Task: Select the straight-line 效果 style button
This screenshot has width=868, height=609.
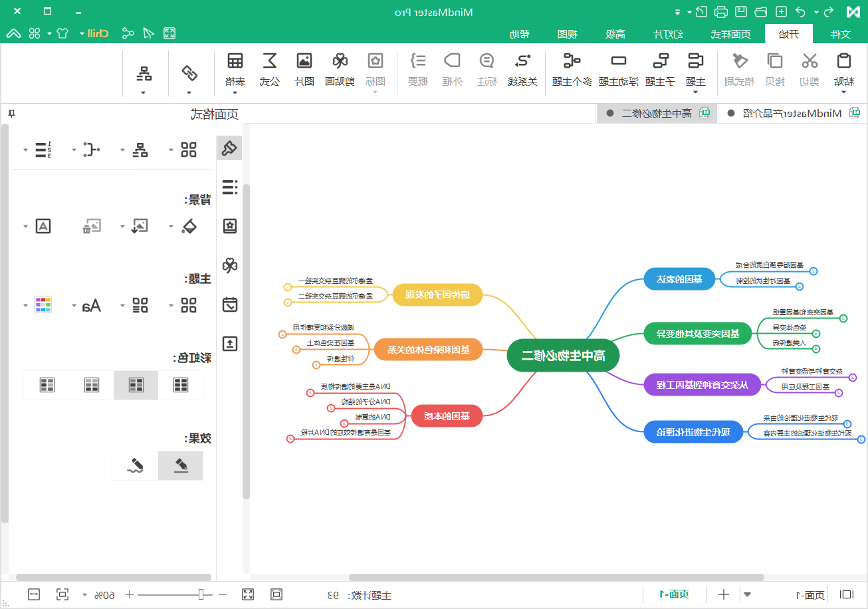Action: [180, 465]
